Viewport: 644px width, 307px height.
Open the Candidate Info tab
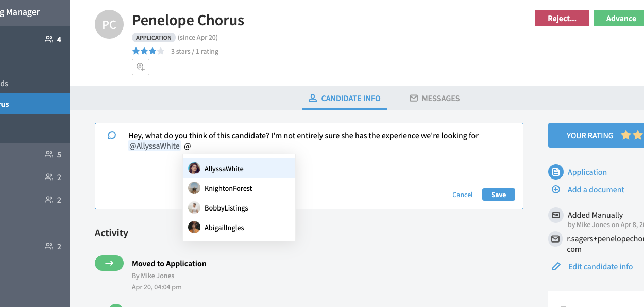345,98
